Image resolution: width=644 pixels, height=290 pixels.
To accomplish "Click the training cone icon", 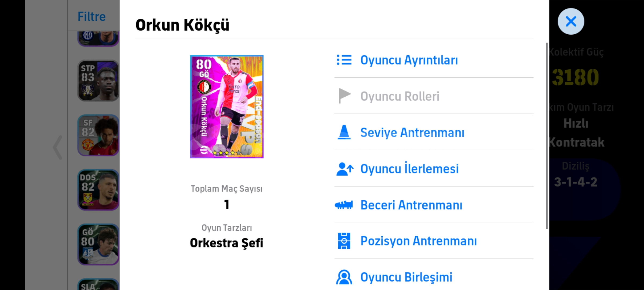I will point(344,132).
